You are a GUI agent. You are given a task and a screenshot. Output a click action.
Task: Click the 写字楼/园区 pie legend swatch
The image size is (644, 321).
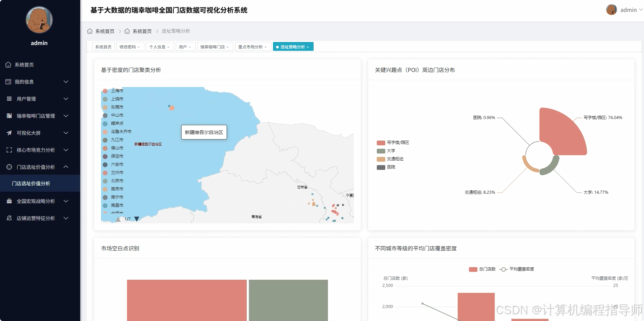click(x=381, y=143)
